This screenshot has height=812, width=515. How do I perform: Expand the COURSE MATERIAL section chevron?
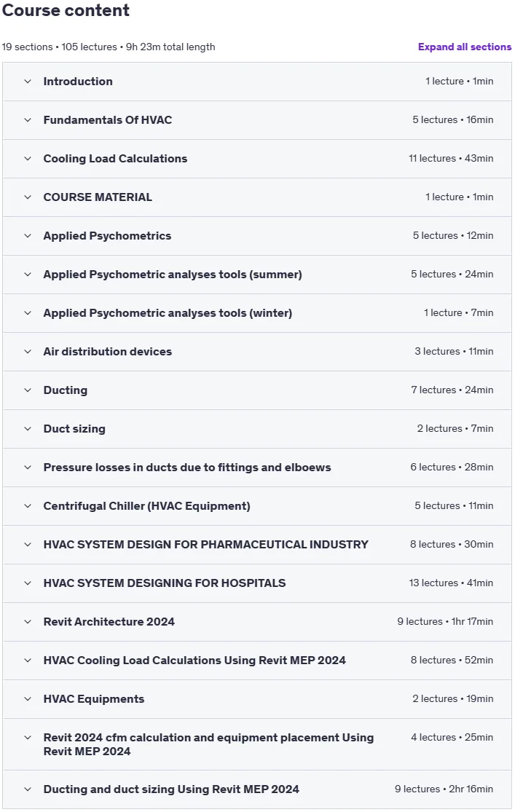tap(28, 197)
